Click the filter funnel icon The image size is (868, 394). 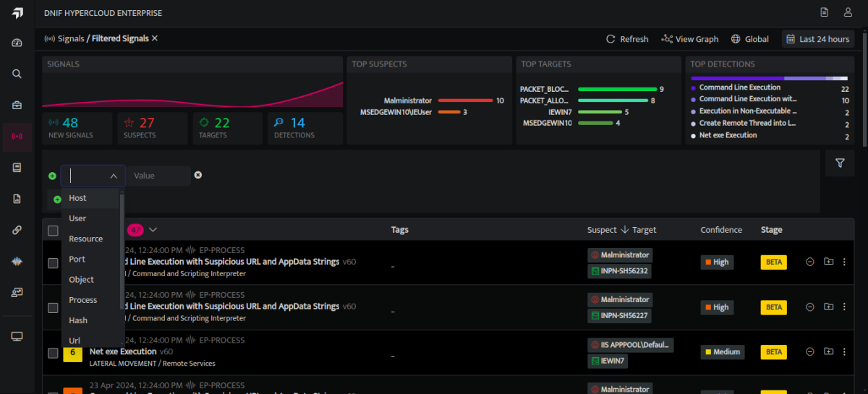(x=840, y=163)
